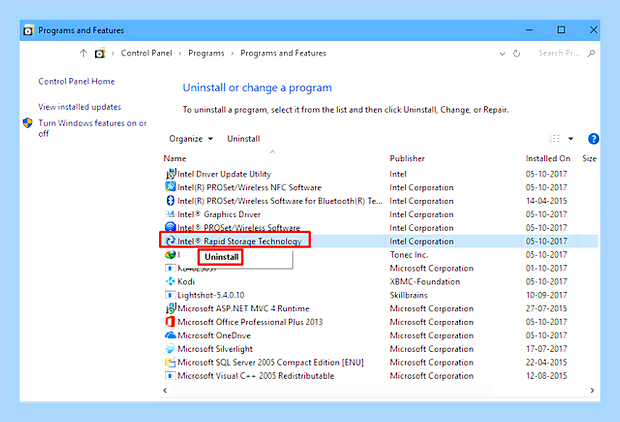Screen dimensions: 620x422
Task: Choose Uninstall from the context menu
Action: (x=221, y=257)
